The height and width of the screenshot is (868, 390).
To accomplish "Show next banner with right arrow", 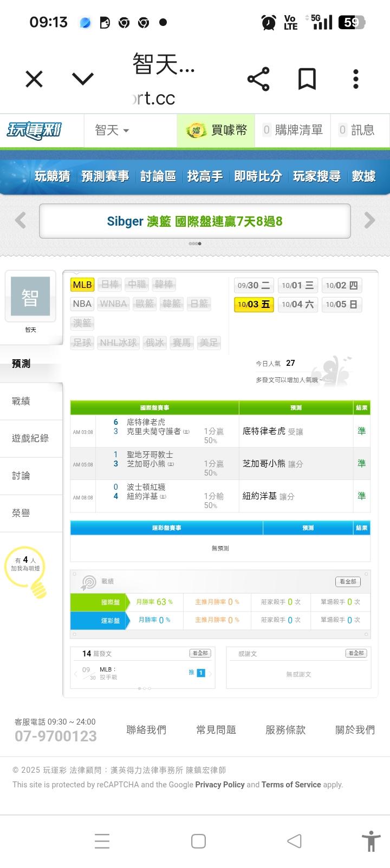I will pos(369,220).
